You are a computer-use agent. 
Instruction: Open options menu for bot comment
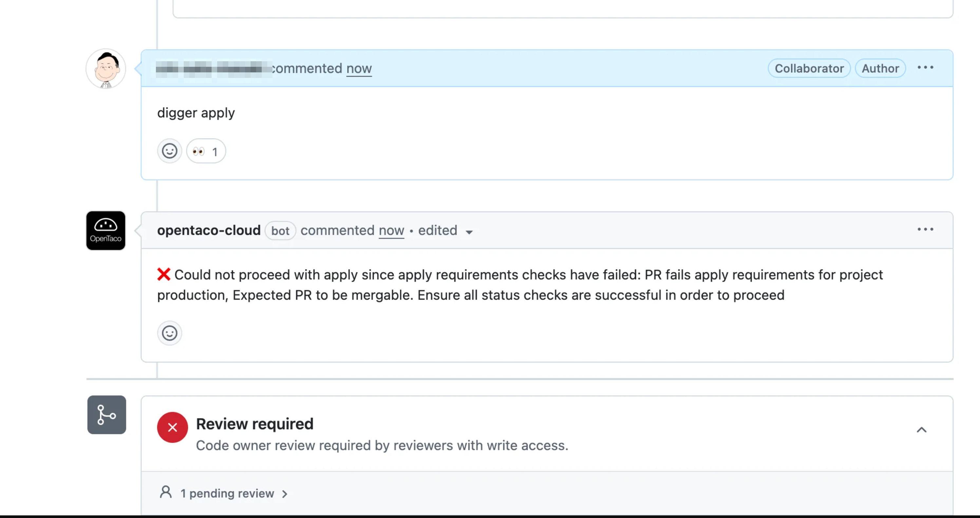tap(925, 229)
